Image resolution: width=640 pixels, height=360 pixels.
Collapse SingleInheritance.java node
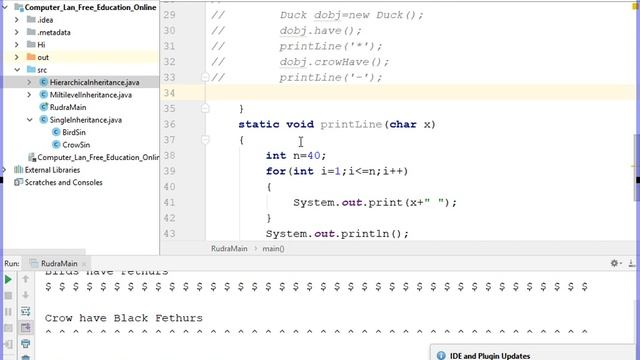point(29,120)
